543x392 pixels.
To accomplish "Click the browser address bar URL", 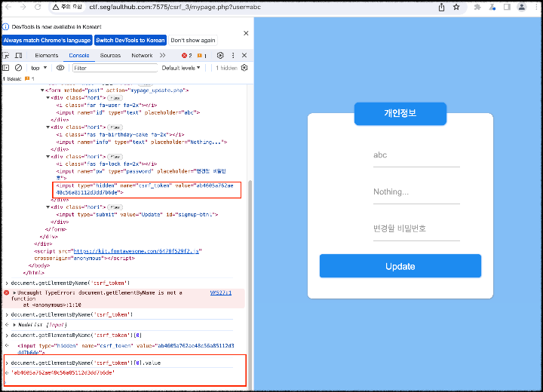I will coord(175,7).
